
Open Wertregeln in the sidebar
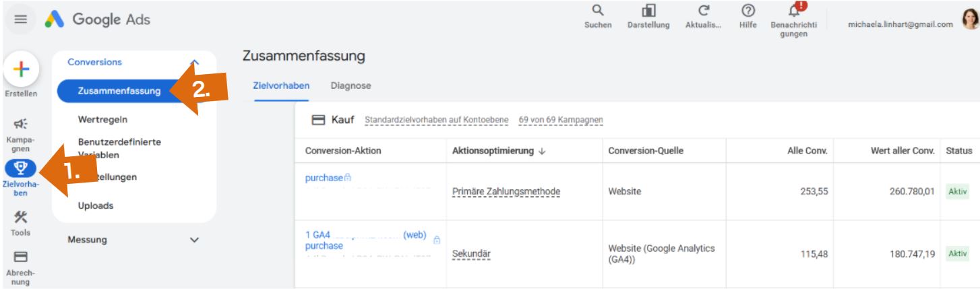[102, 119]
